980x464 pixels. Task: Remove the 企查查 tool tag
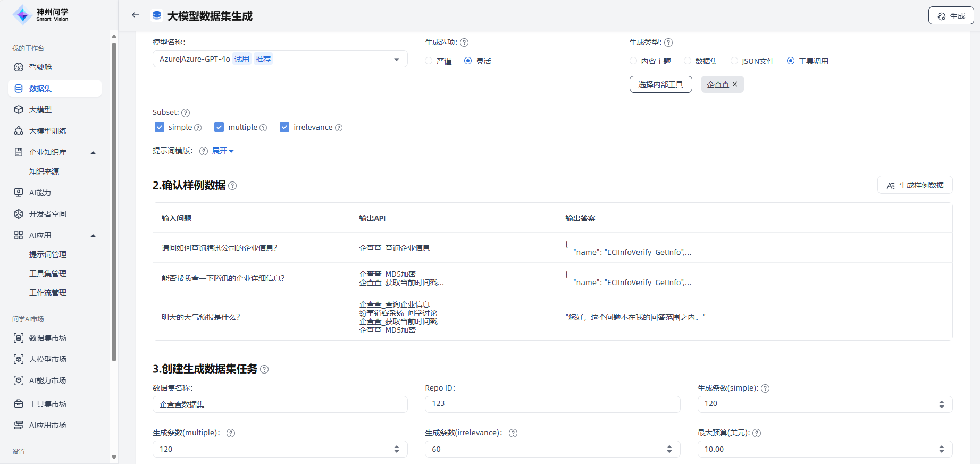click(735, 84)
